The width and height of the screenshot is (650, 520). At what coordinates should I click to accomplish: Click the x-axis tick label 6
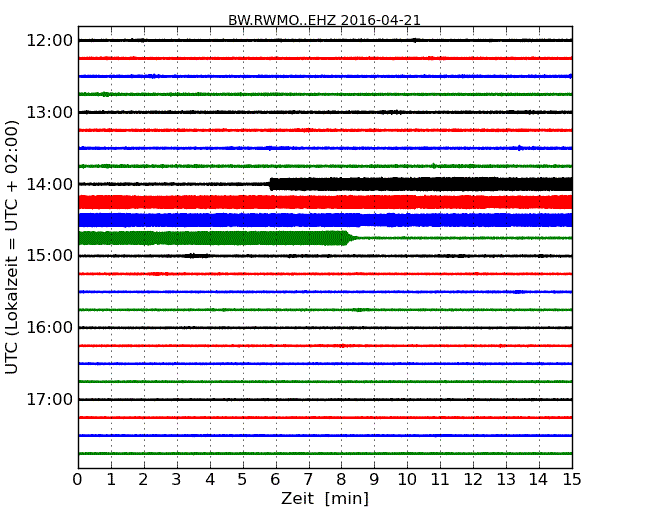pyautogui.click(x=275, y=480)
